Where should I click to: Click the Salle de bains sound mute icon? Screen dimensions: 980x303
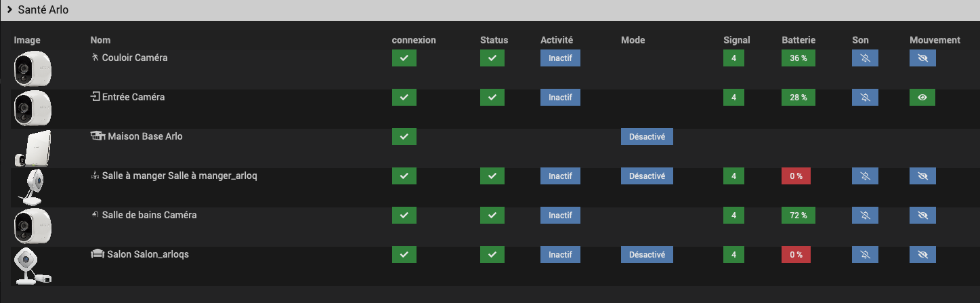point(865,216)
